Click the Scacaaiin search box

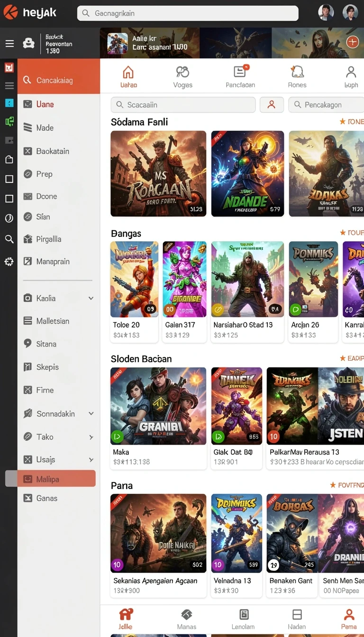(183, 105)
